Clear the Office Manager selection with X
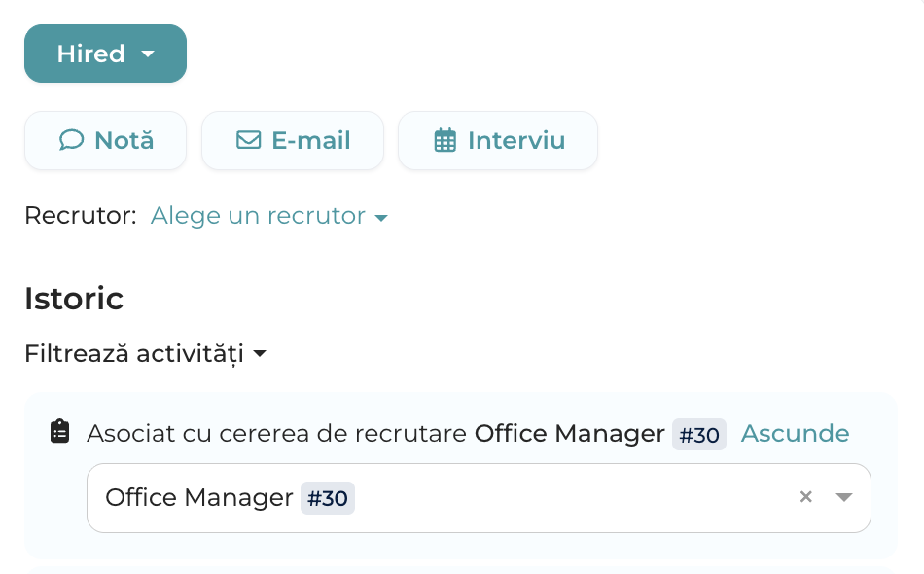 click(x=806, y=497)
